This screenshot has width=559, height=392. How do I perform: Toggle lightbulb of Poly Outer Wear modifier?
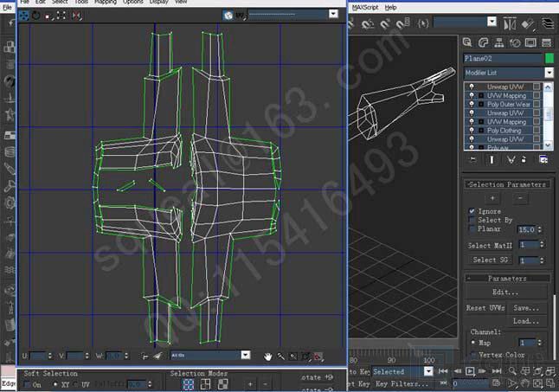click(472, 104)
